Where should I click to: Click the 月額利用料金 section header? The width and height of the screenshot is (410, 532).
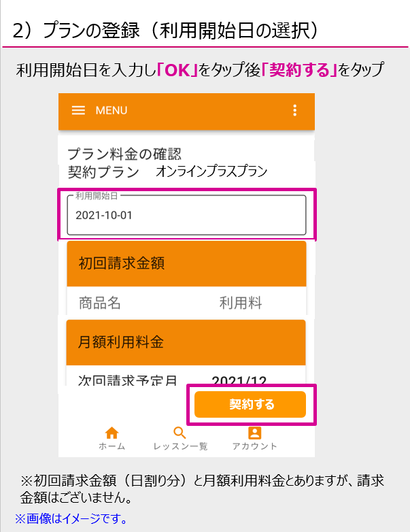pyautogui.click(x=186, y=342)
